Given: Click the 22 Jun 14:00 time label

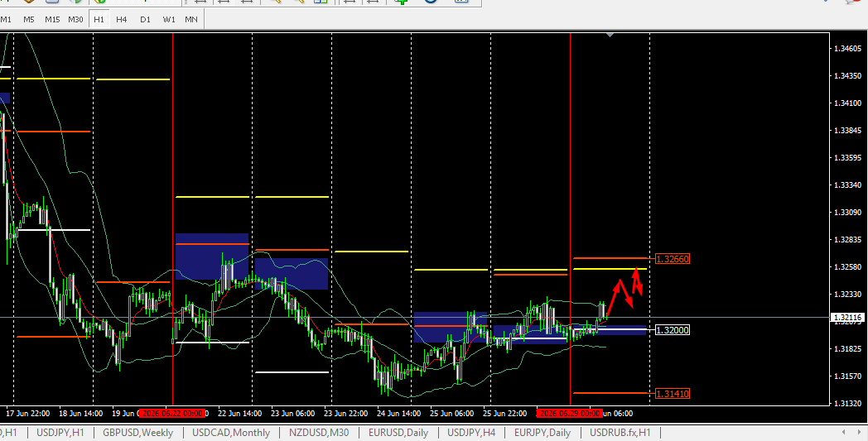Looking at the screenshot, I should tap(239, 414).
